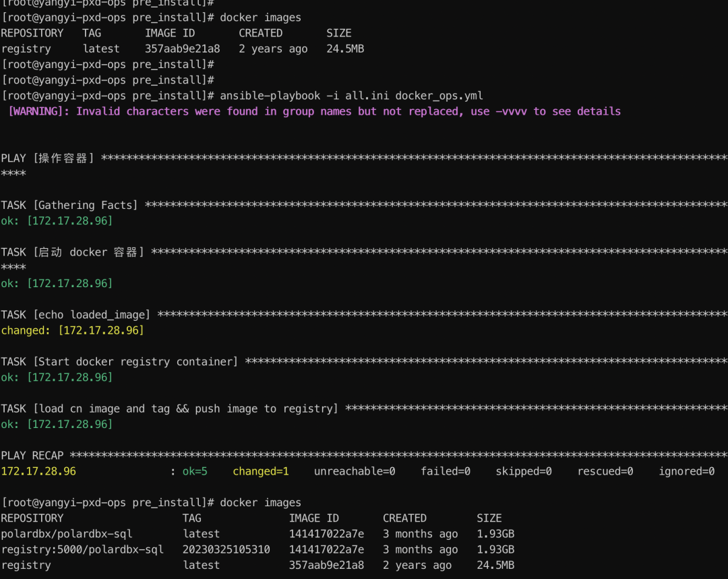Click the 'registry' repository name
The width and height of the screenshot is (728, 579).
26,49
